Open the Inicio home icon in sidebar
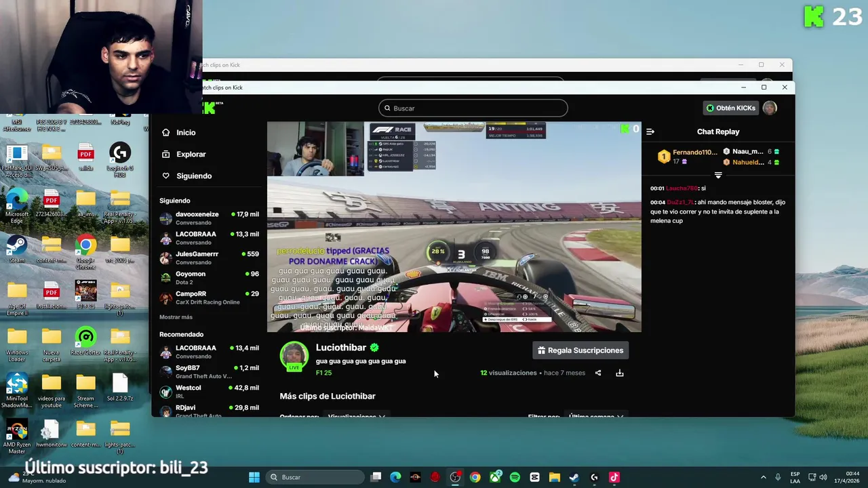This screenshot has height=488, width=868. (166, 133)
